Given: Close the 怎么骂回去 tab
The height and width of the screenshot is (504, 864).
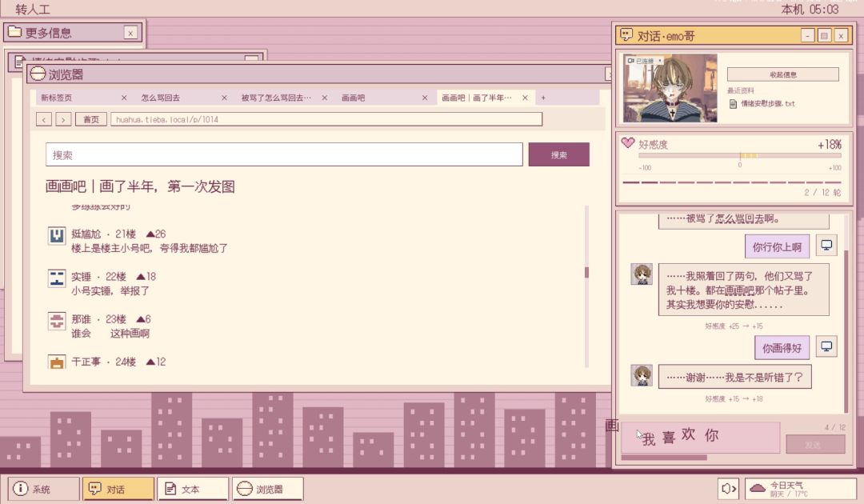Looking at the screenshot, I should [x=224, y=98].
